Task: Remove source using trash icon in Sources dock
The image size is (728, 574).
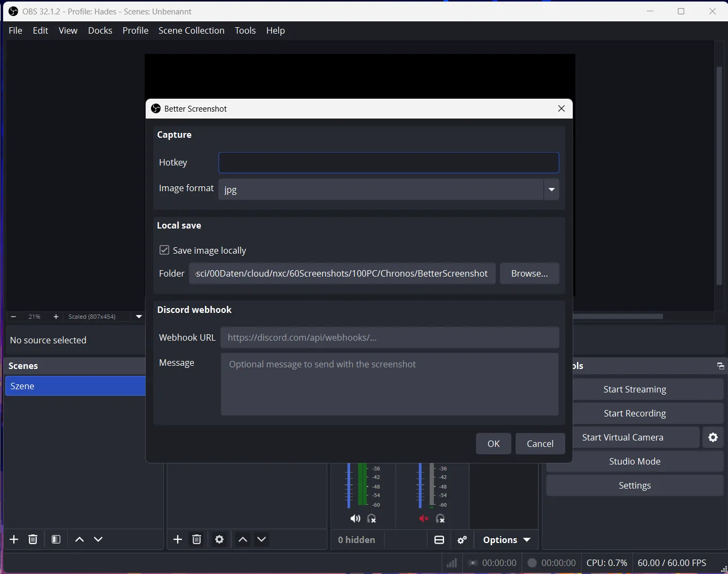Action: tap(196, 539)
